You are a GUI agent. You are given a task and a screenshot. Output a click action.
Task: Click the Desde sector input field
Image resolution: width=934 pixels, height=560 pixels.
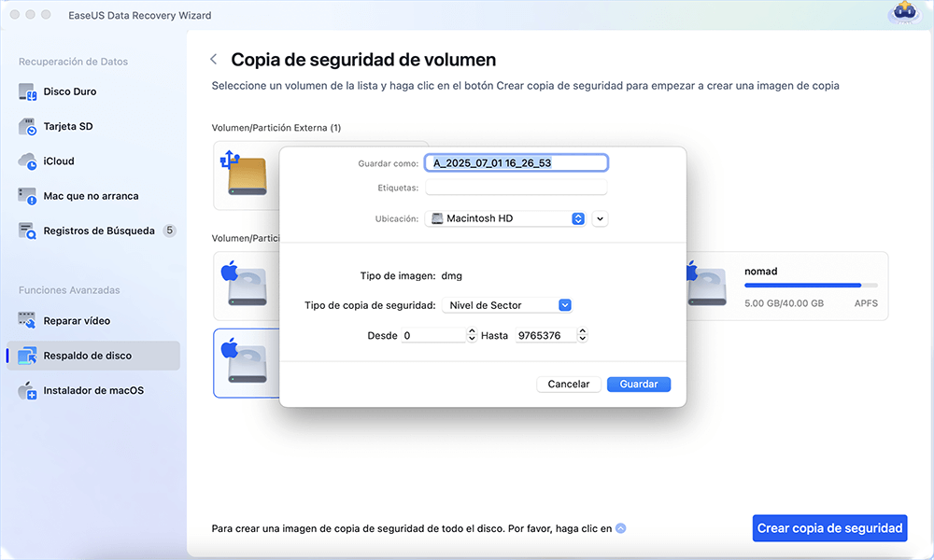(x=433, y=335)
